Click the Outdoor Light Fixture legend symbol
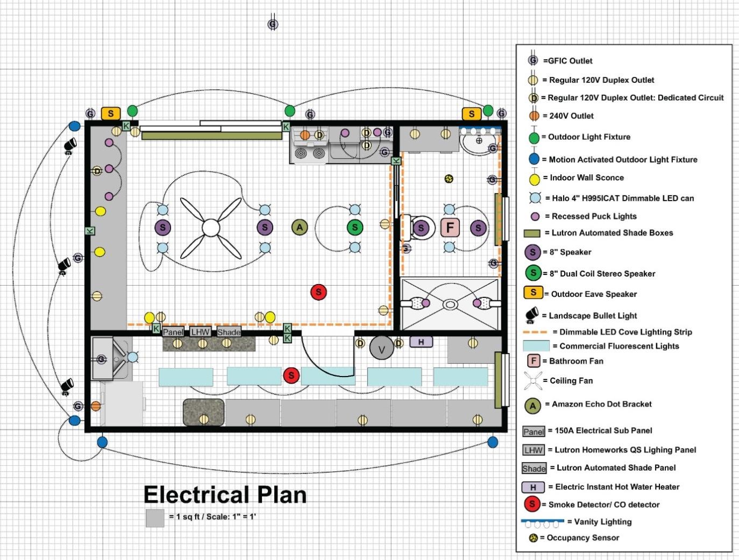This screenshot has width=739, height=560. (534, 138)
